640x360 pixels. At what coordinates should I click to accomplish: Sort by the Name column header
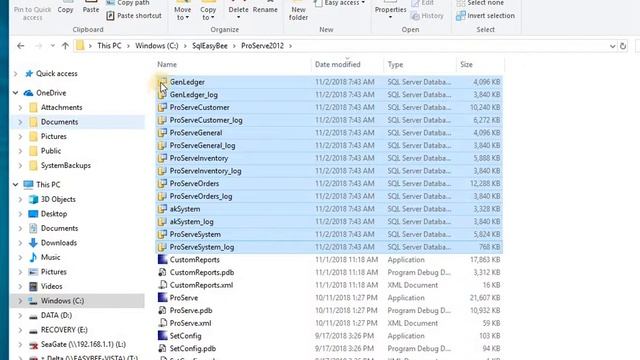[167, 64]
